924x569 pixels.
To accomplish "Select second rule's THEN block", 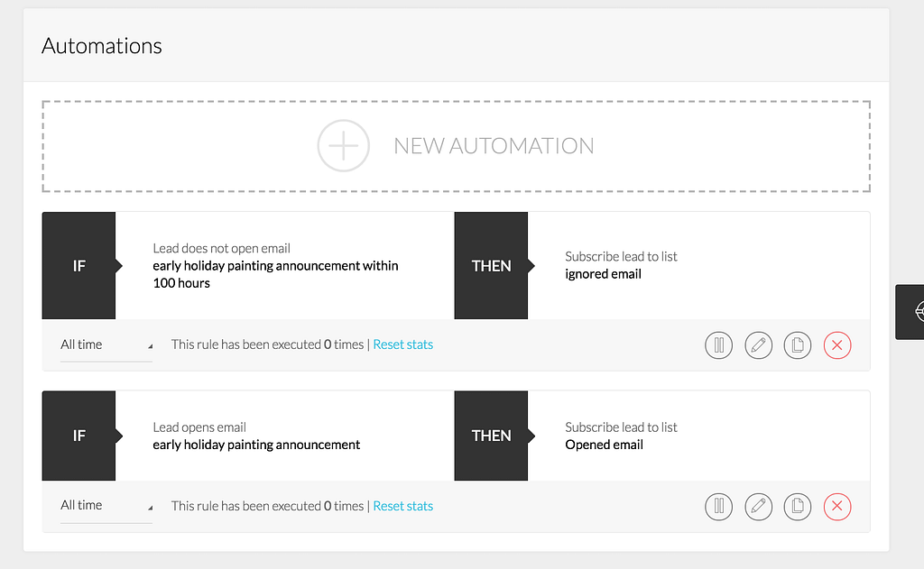I will pos(491,436).
